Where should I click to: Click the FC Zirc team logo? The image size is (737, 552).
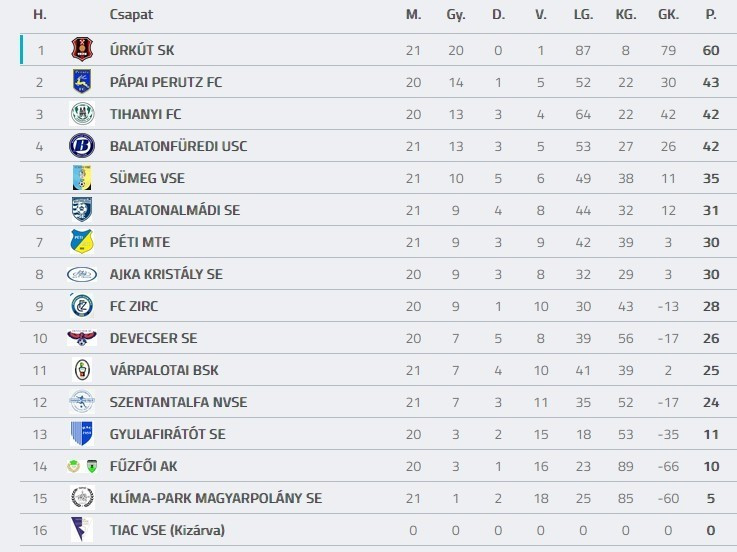[81, 306]
